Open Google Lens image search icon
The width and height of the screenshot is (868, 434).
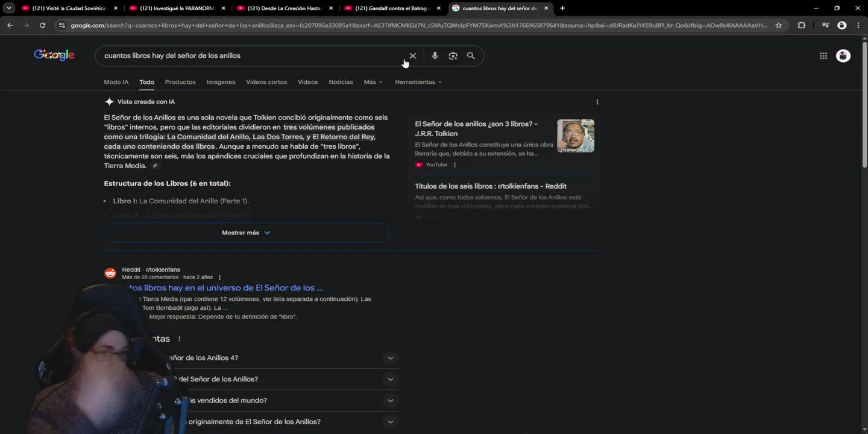point(453,55)
